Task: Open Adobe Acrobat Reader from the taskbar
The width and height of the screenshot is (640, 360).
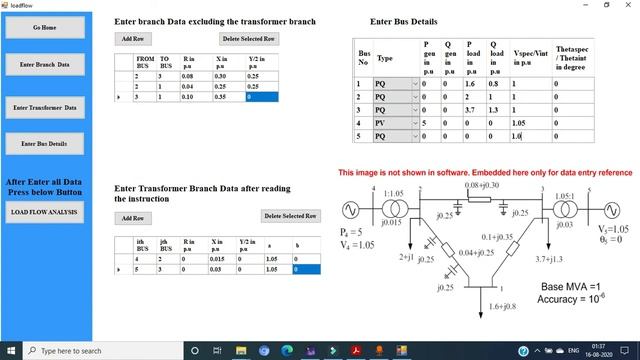Action: click(x=356, y=351)
